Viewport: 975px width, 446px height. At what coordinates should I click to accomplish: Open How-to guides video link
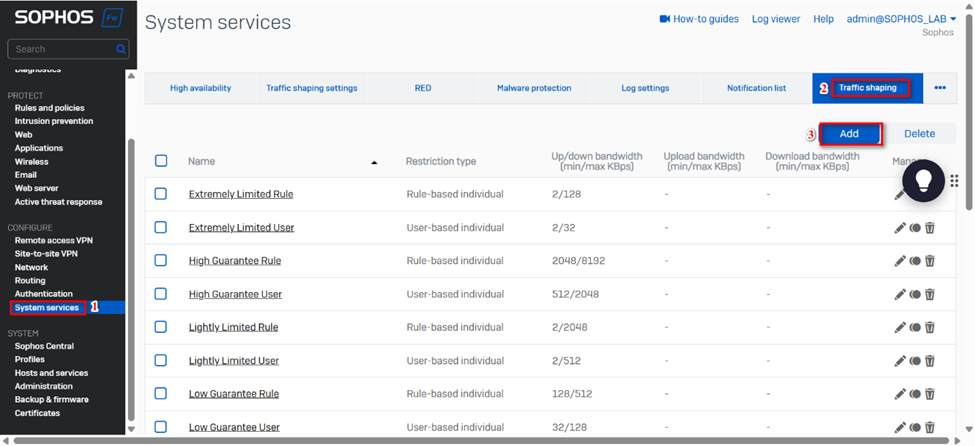[698, 19]
